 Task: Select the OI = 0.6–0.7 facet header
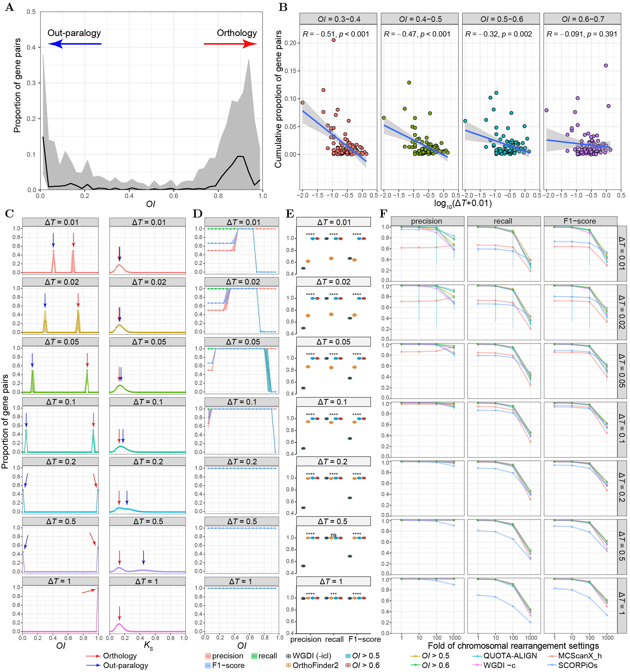tap(582, 19)
